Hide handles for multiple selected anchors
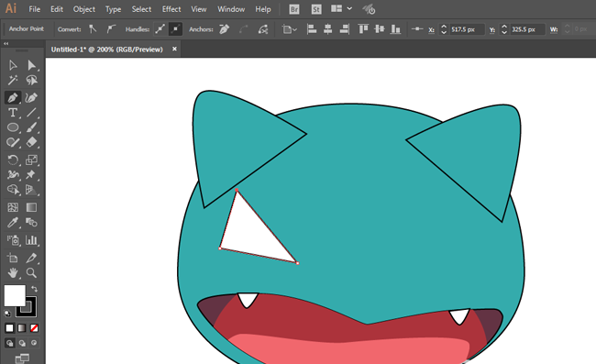The height and width of the screenshot is (364, 596). coord(175,29)
